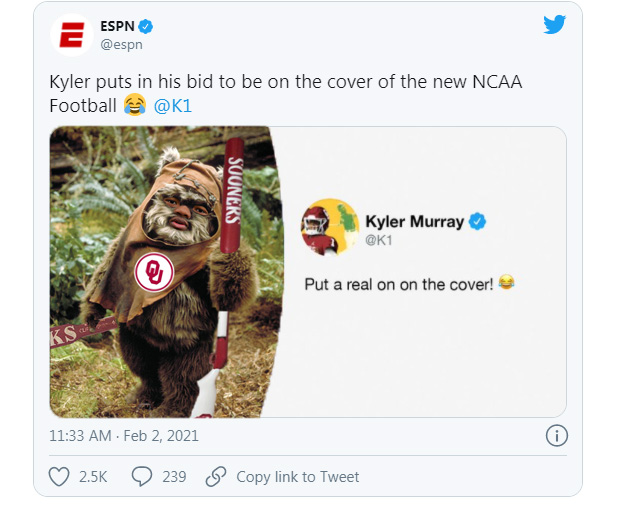Click the 239 replies count
The width and height of the screenshot is (642, 516).
click(174, 477)
